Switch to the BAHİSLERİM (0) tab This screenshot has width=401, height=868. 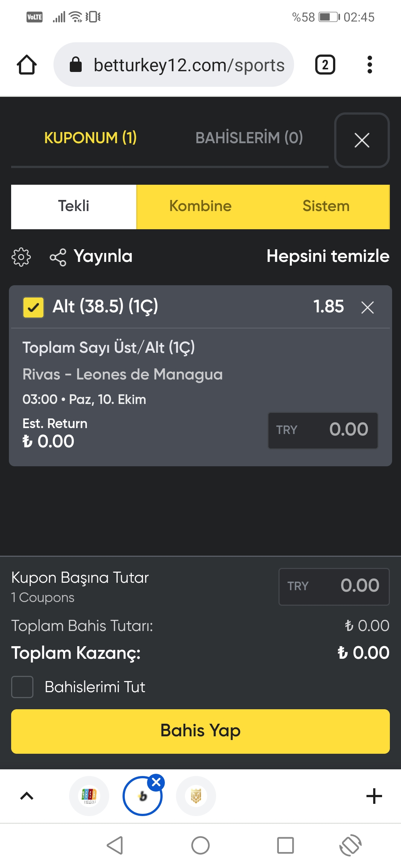point(249,138)
